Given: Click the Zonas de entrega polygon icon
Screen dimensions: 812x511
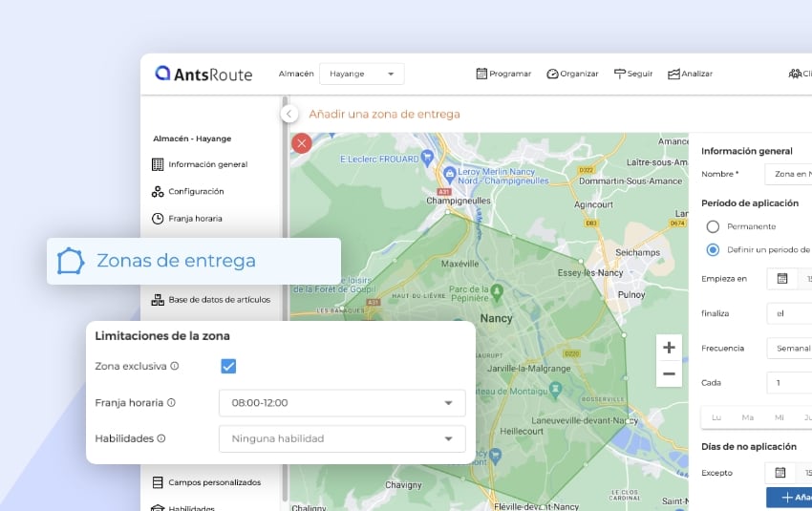Looking at the screenshot, I should point(71,261).
